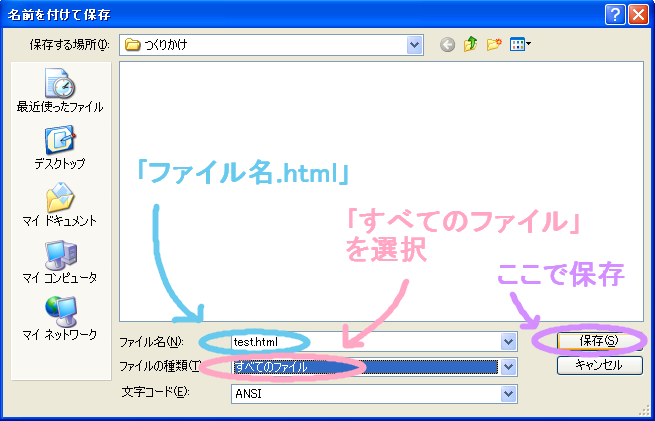Click the 保存(S) button

pos(599,341)
